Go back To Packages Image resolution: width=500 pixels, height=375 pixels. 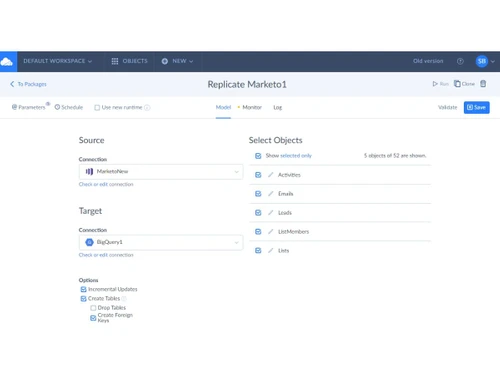pyautogui.click(x=28, y=84)
